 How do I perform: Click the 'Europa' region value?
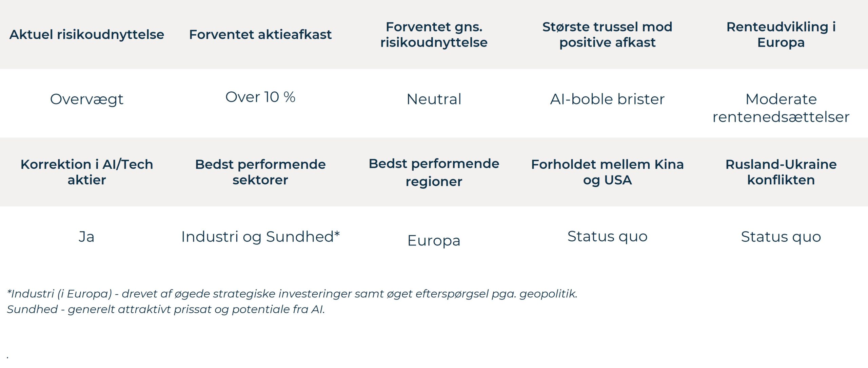(x=434, y=241)
